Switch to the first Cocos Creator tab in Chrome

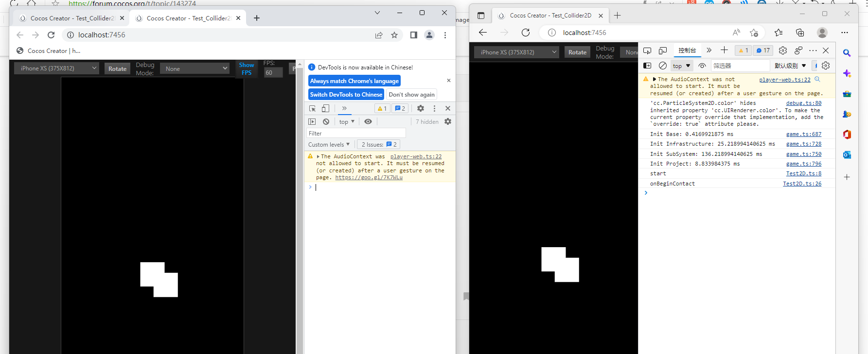(72, 18)
